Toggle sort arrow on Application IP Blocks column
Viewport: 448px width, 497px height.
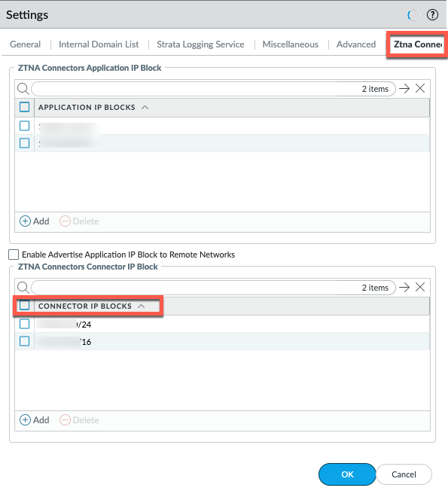[x=145, y=108]
